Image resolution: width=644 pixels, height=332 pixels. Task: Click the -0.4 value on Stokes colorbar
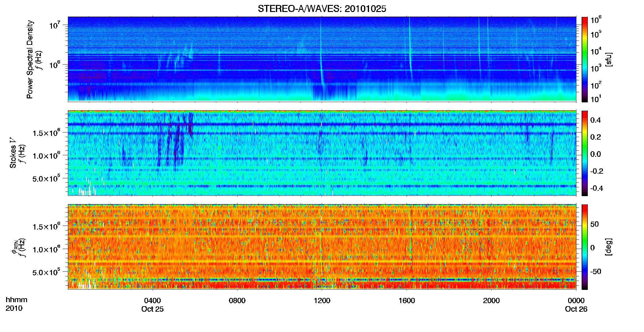click(x=597, y=188)
